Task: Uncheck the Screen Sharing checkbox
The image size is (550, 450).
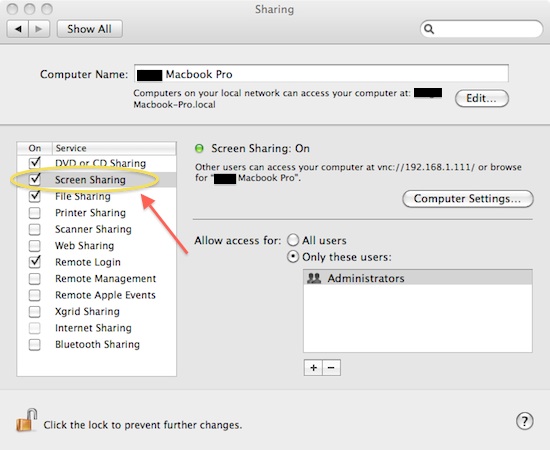Action: point(35,179)
